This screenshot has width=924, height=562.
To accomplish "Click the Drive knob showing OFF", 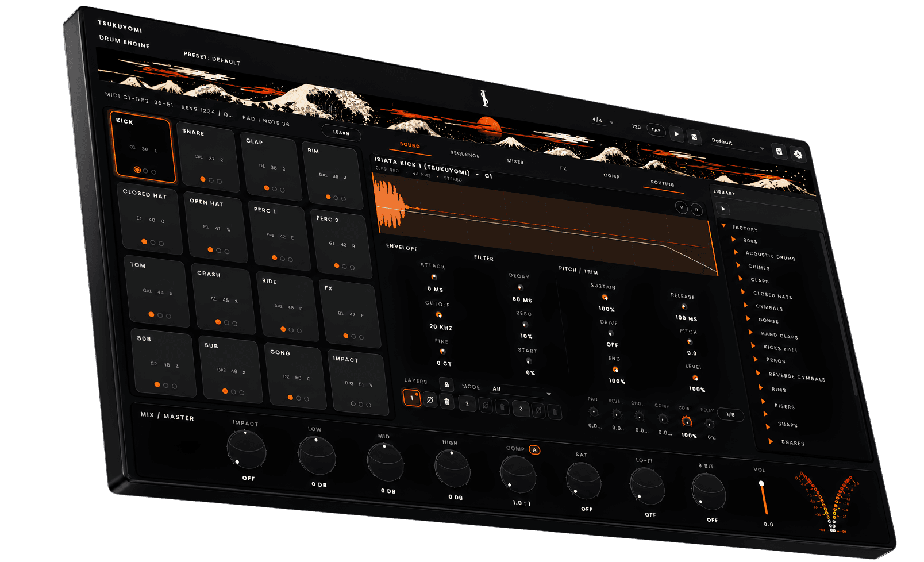I will tap(610, 333).
